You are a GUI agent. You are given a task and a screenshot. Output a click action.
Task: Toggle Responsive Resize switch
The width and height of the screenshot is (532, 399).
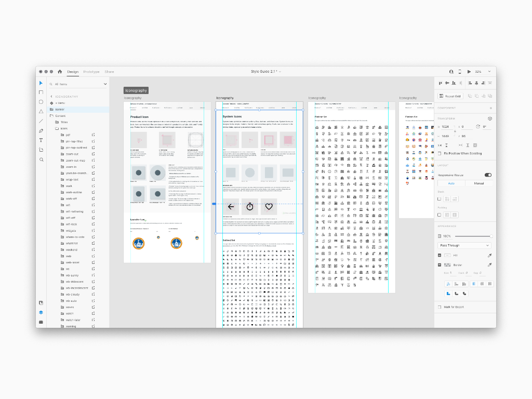coord(488,175)
